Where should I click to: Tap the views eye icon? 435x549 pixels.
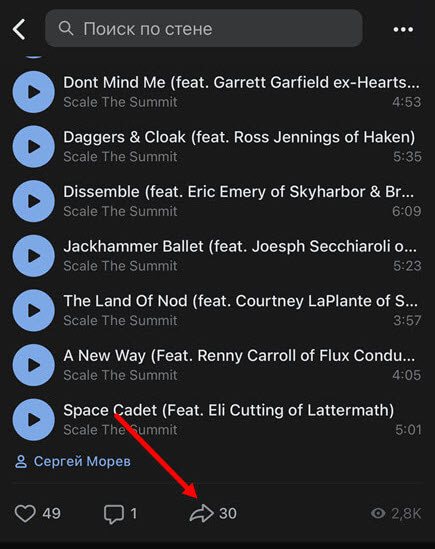tap(378, 514)
